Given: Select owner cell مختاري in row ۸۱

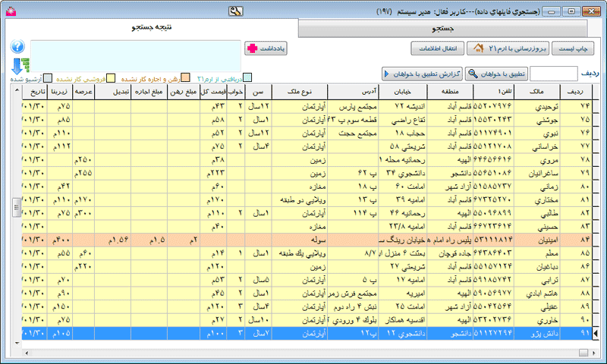Looking at the screenshot, I should (x=536, y=199).
